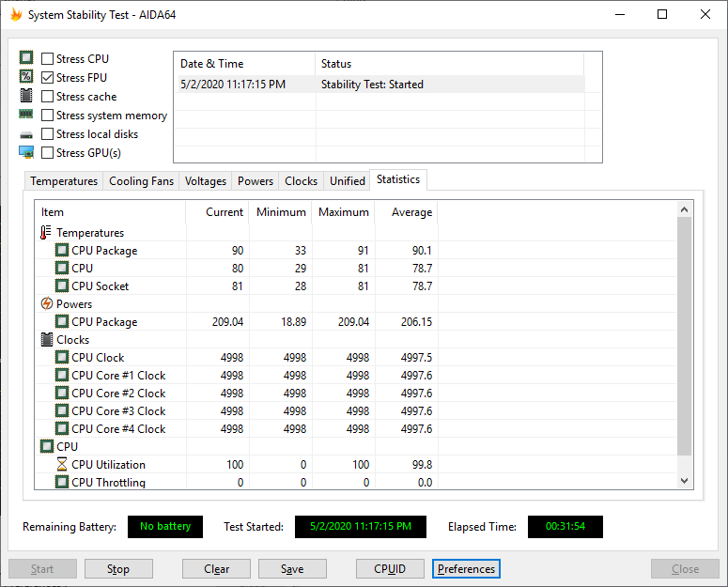Image resolution: width=728 pixels, height=587 pixels.
Task: Click the icon beside CPU Core #1 Clock
Action: point(62,375)
